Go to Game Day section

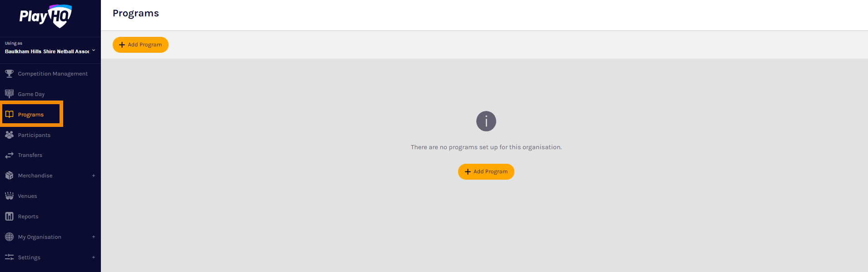click(31, 94)
